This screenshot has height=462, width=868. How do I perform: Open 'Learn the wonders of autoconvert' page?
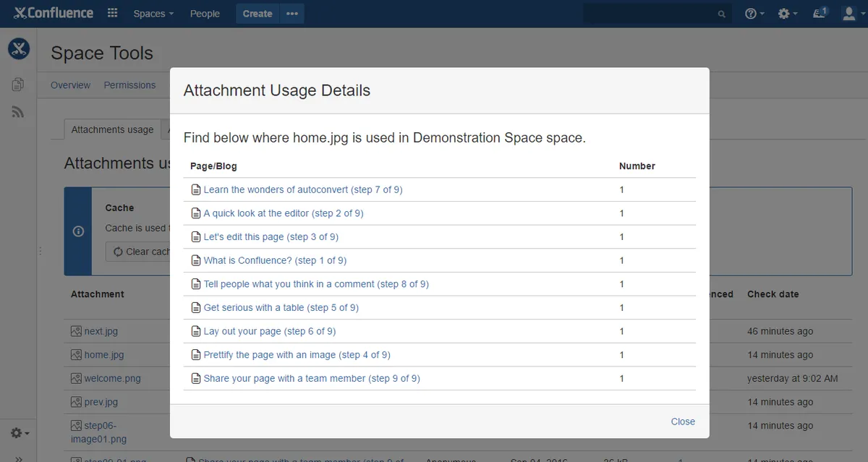303,189
